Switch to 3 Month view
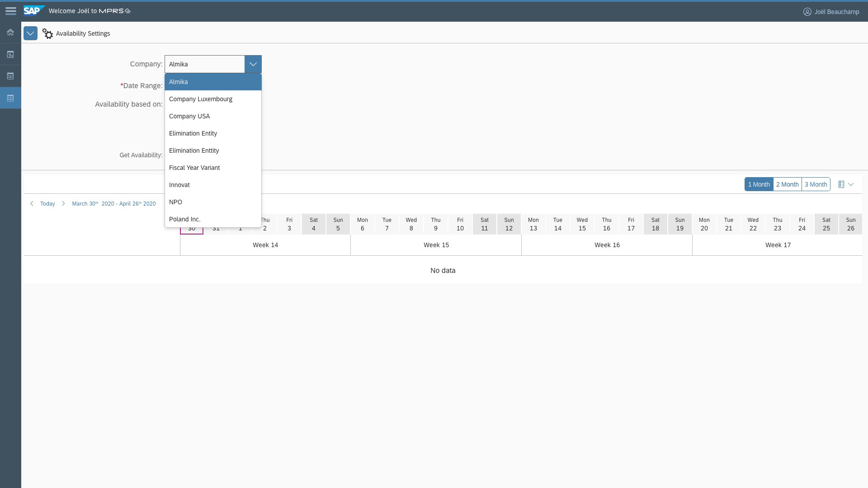Screen dimensions: 868x488 pos(816,184)
